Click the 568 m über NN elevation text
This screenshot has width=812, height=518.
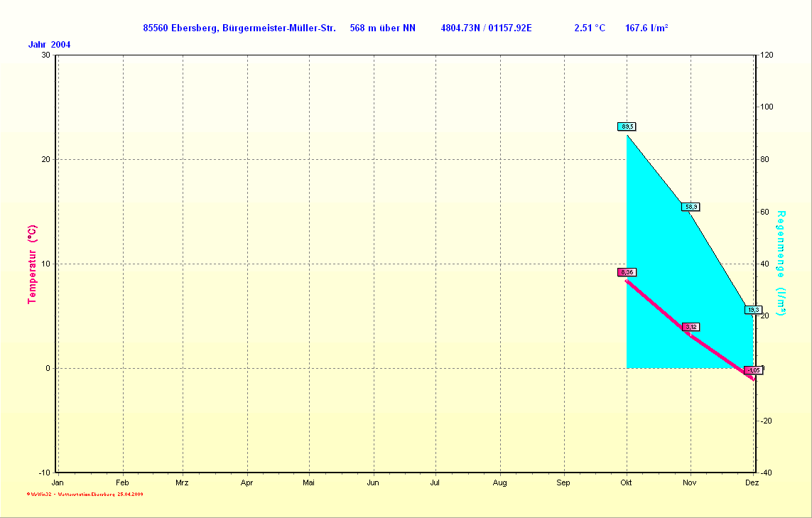(x=383, y=28)
